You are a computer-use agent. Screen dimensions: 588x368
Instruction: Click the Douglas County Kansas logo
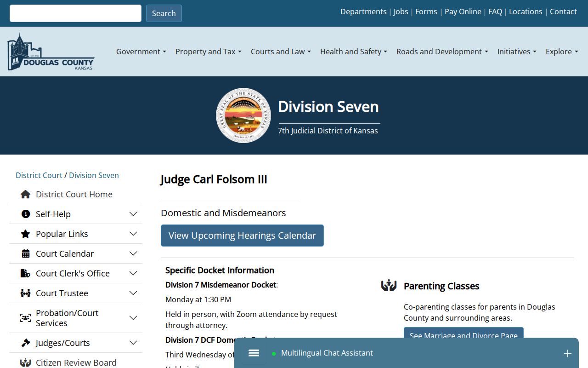click(51, 52)
